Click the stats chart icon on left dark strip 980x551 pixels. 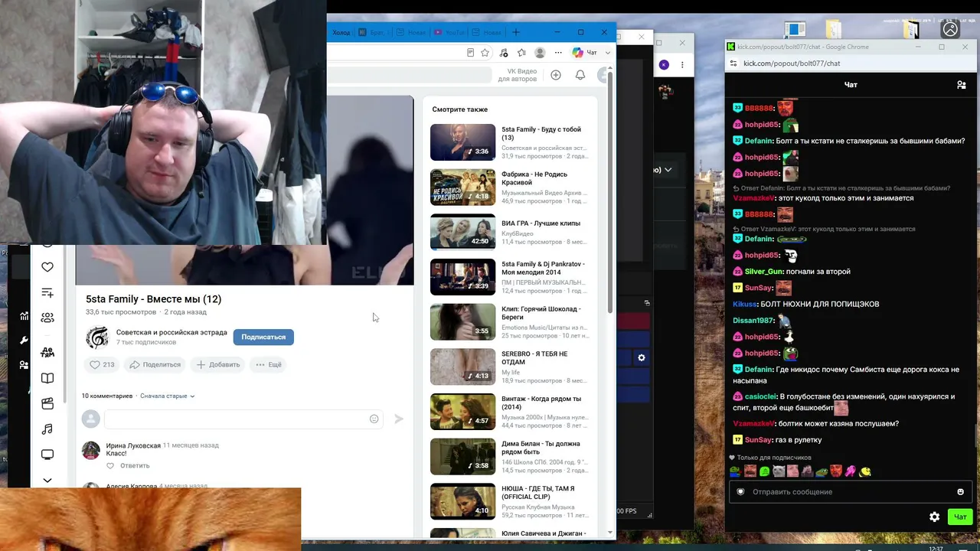point(24,316)
